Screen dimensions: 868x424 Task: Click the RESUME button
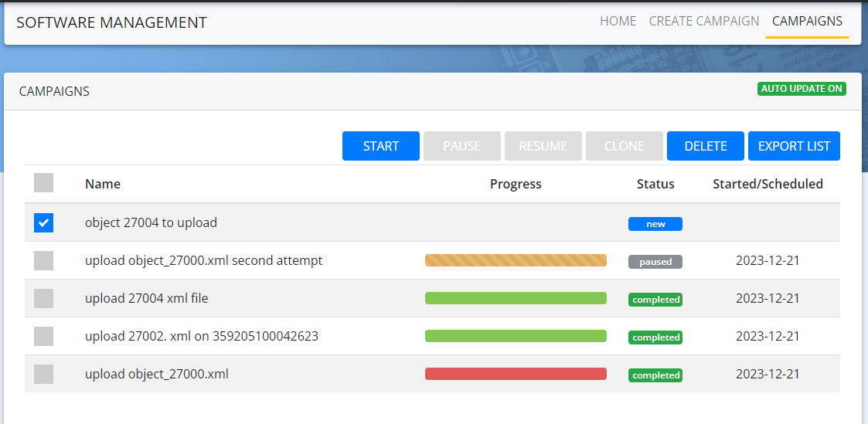click(543, 146)
